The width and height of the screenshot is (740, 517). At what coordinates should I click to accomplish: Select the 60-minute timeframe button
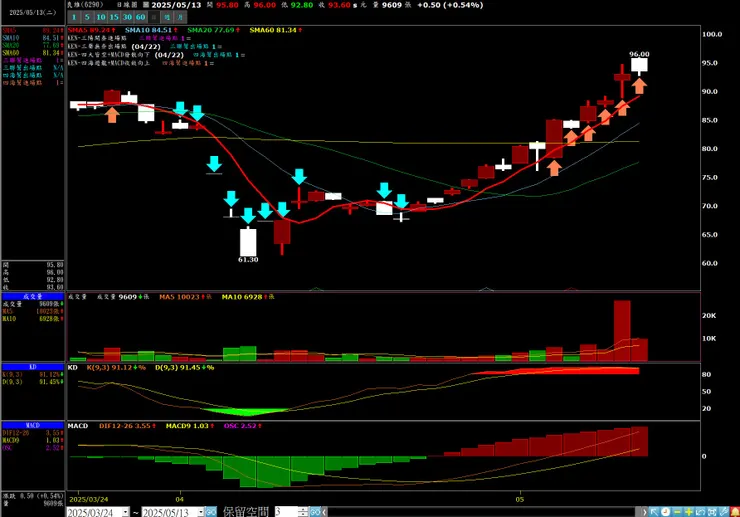[140, 17]
